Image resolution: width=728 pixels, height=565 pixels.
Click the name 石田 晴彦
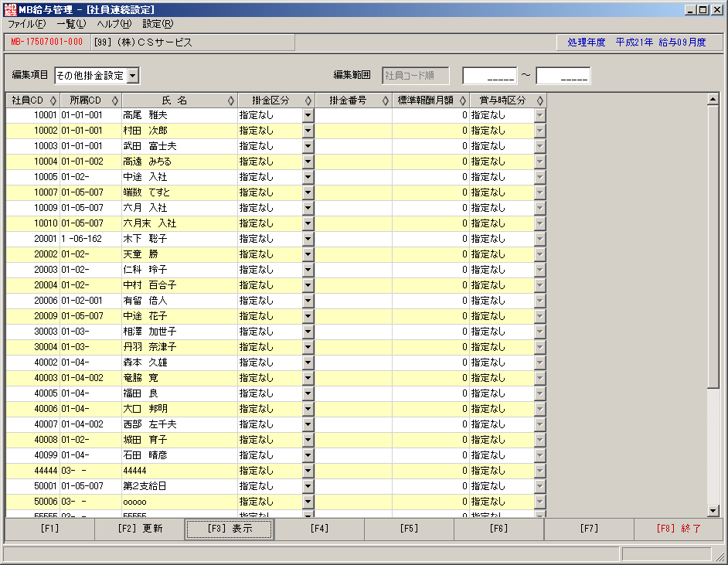(x=145, y=455)
